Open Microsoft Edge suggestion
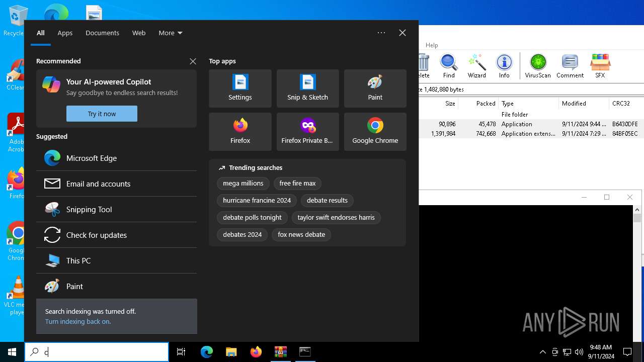The image size is (644, 362). coord(116,158)
